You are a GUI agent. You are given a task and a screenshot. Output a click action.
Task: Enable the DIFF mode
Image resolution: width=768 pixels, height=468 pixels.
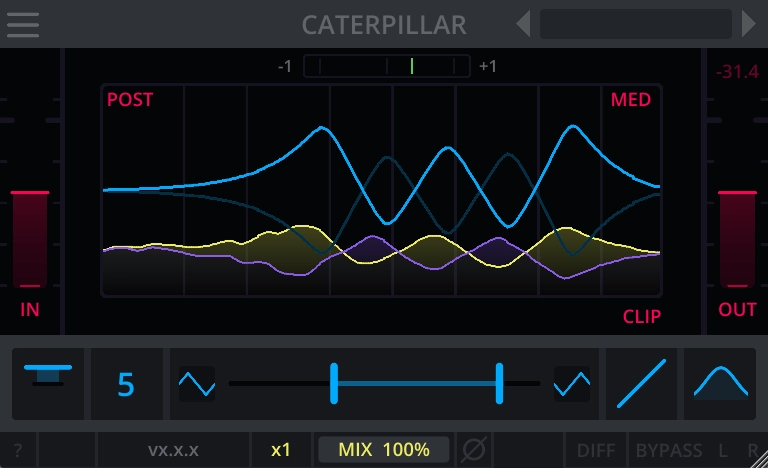[x=596, y=450]
